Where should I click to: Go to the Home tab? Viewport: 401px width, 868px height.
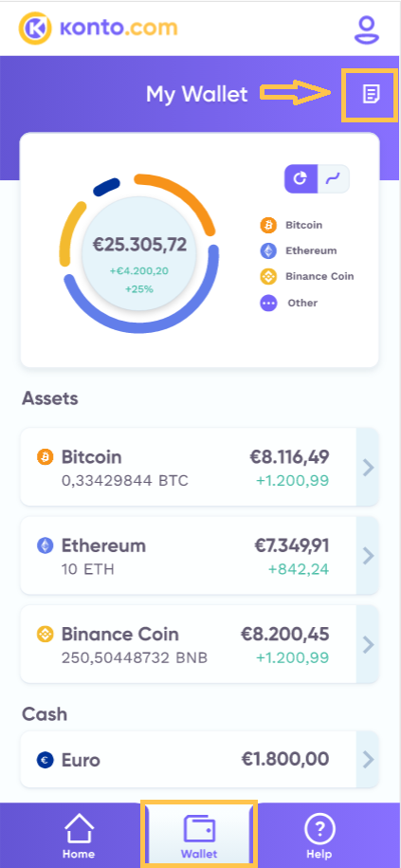[x=79, y=836]
